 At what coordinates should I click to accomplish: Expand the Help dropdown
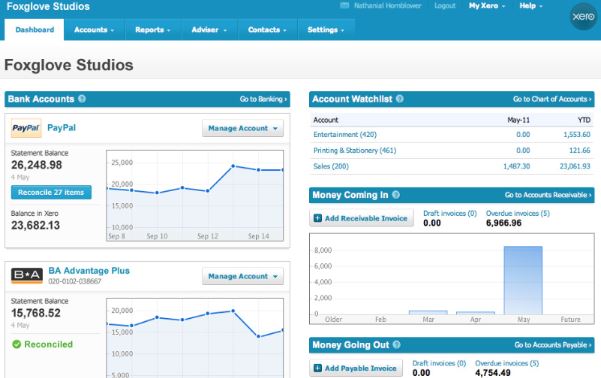531,6
